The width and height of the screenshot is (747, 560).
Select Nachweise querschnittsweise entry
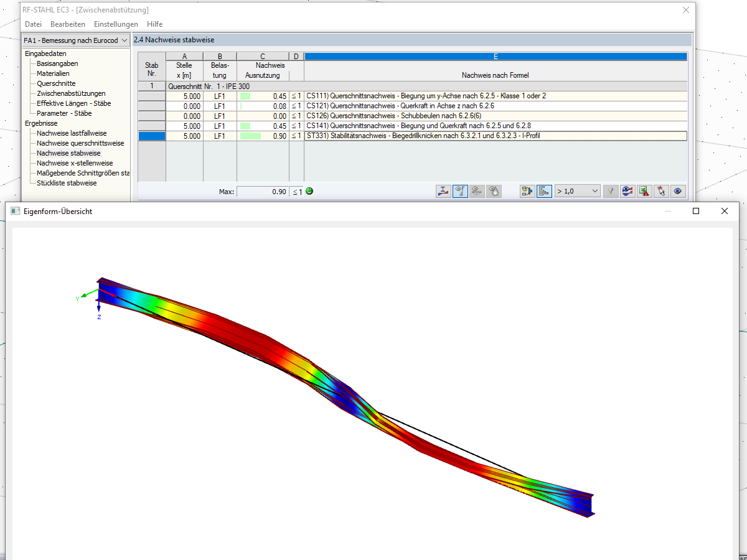coord(80,143)
